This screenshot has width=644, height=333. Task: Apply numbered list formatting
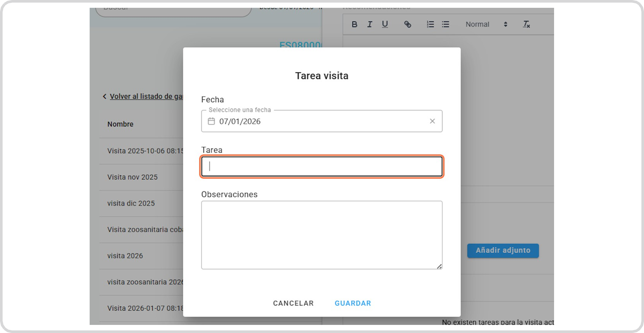[430, 25]
